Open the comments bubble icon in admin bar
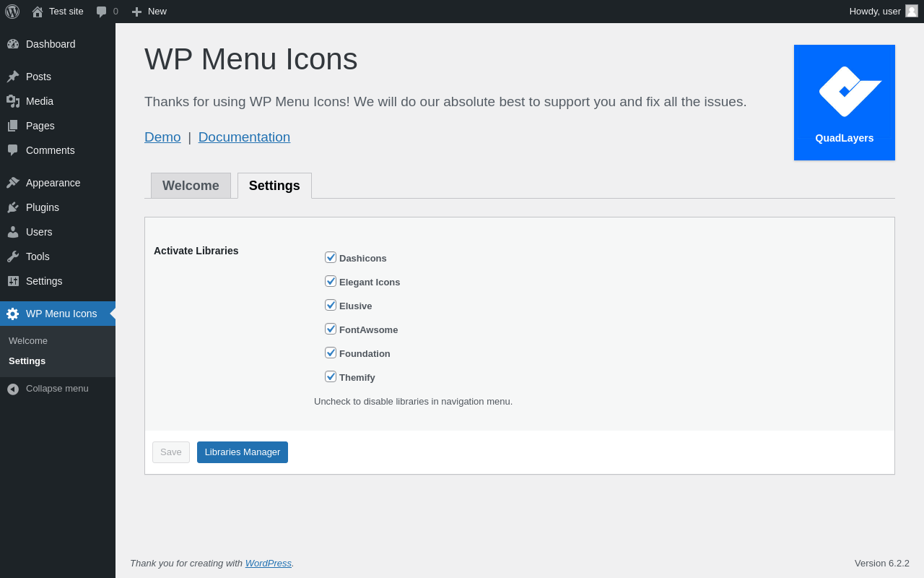Screen dimensions: 924x578 click(102, 12)
